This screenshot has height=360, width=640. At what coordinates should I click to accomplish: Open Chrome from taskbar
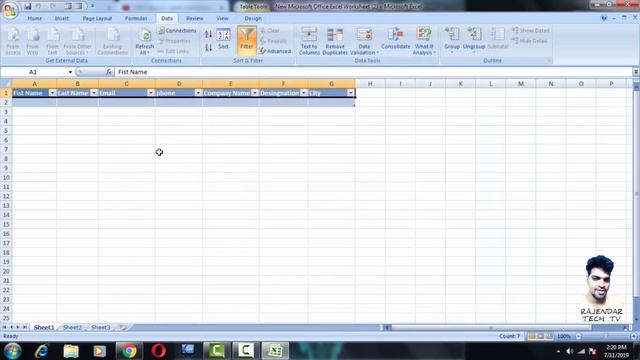pos(129,351)
